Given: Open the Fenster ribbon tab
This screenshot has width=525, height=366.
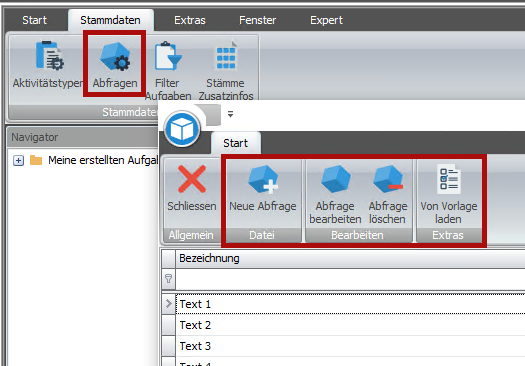Looking at the screenshot, I should [257, 20].
